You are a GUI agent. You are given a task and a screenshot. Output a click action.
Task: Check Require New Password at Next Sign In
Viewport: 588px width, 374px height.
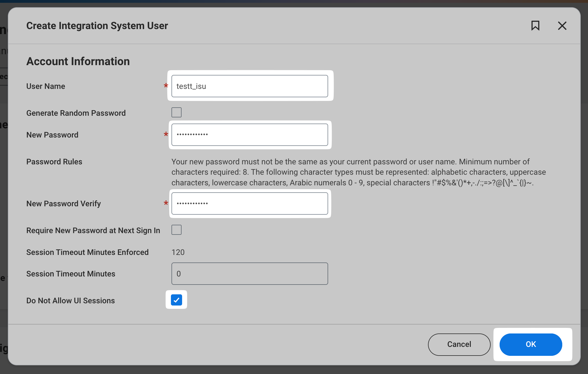[176, 230]
